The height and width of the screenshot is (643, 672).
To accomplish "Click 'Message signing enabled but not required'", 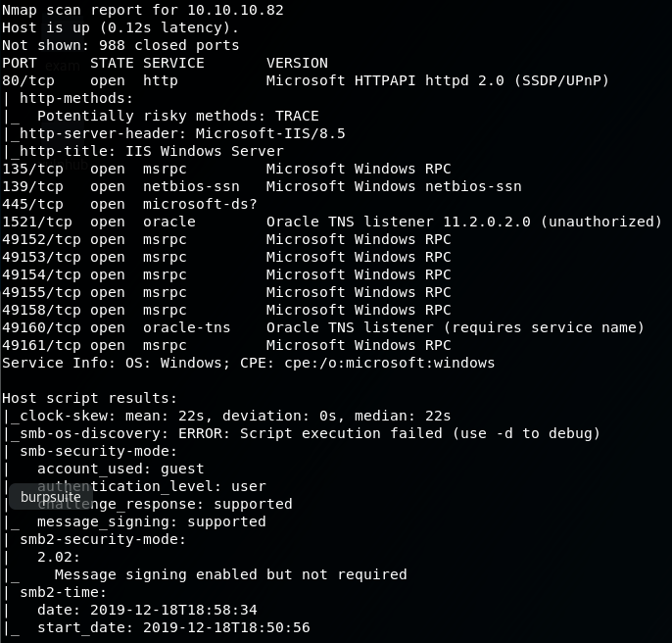I will pos(230,574).
